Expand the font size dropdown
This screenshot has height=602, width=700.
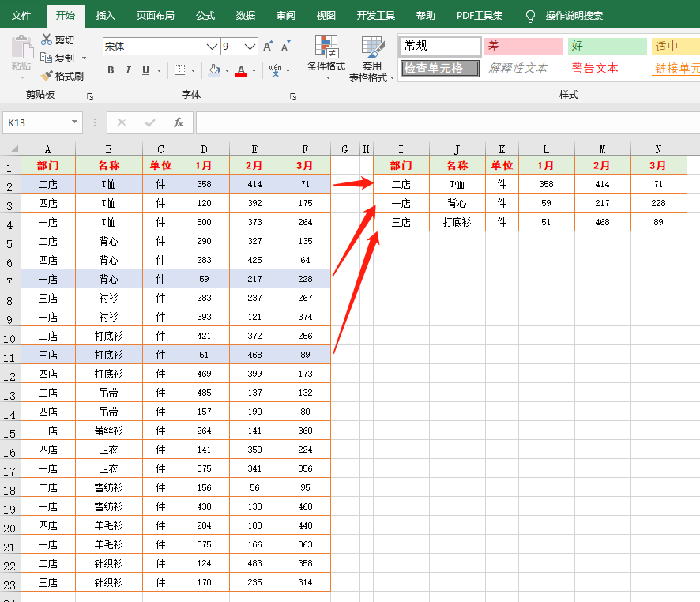pyautogui.click(x=250, y=47)
